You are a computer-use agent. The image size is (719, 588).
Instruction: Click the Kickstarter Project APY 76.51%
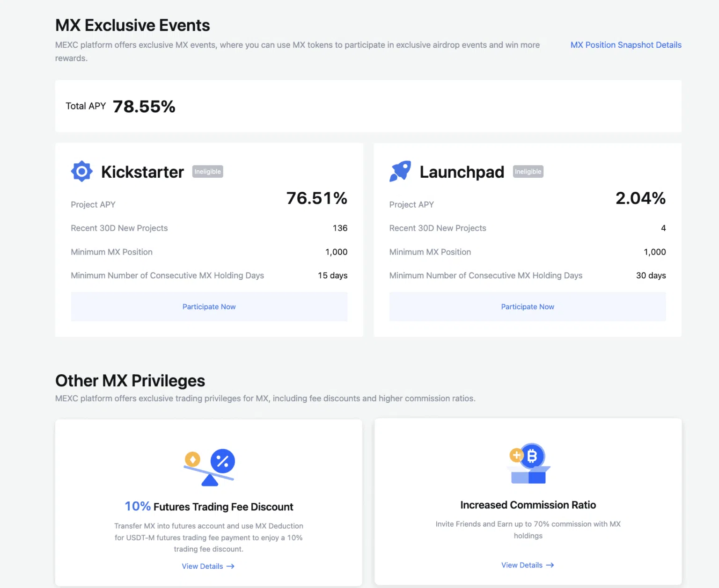(x=317, y=198)
